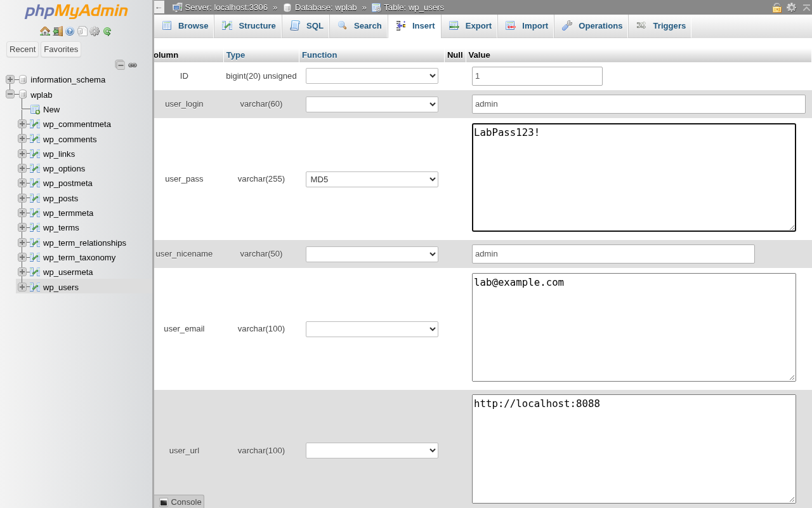
Task: Expand the information_schema database
Action: 10,79
